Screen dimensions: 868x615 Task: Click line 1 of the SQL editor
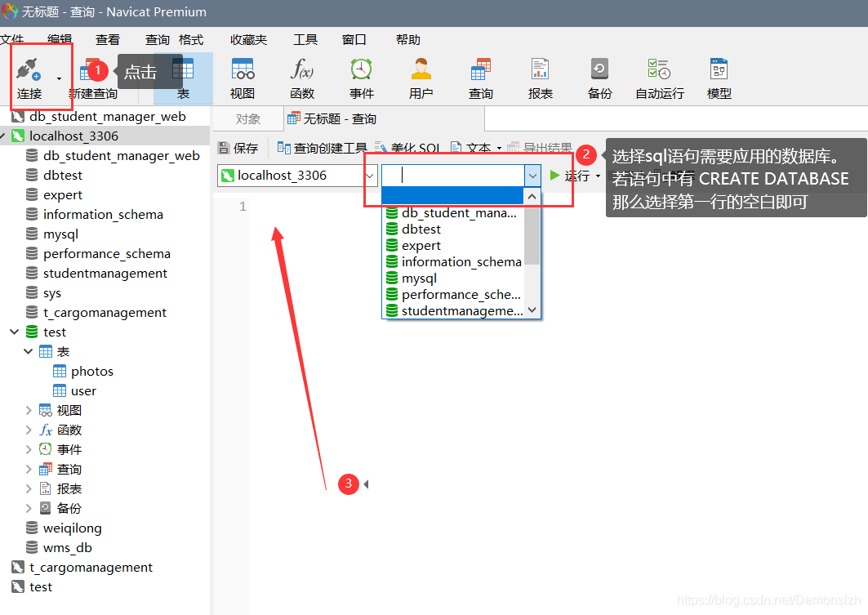(x=558, y=207)
